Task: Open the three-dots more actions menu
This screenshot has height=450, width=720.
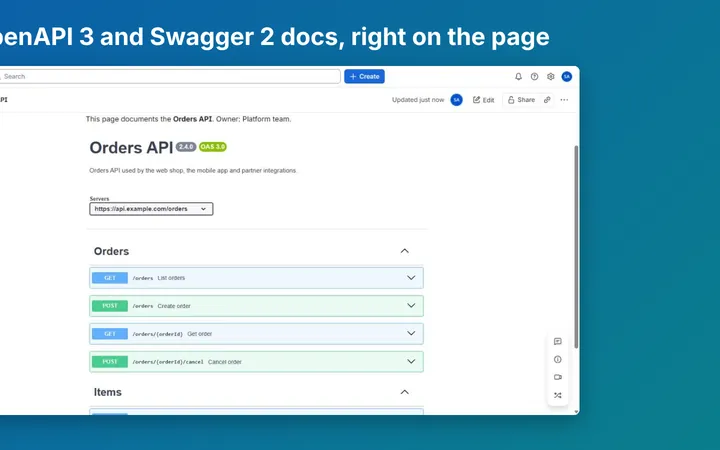Action: (564, 100)
